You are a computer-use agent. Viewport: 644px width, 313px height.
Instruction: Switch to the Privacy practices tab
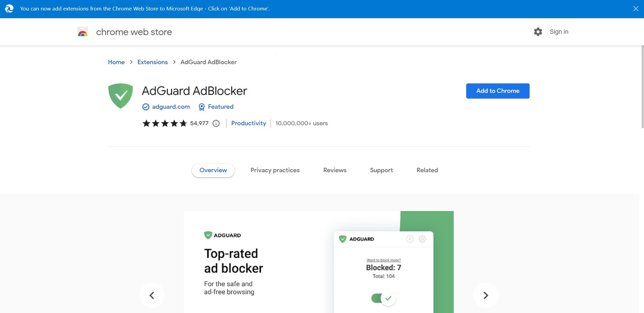[275, 170]
